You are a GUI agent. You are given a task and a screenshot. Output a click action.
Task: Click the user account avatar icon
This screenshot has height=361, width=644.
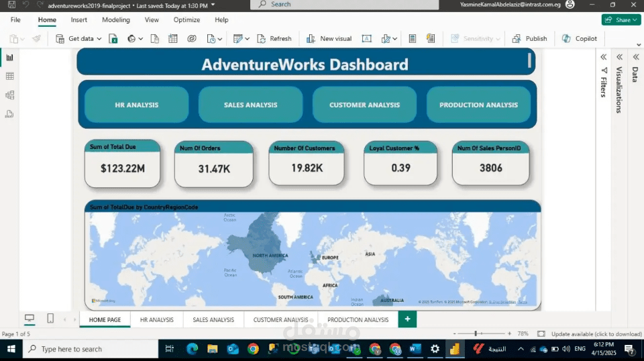coord(570,5)
